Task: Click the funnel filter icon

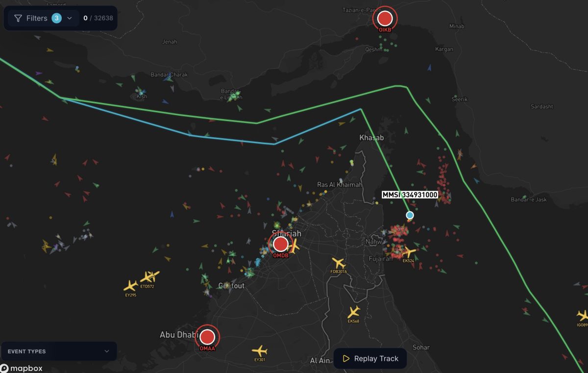Action: coord(18,18)
